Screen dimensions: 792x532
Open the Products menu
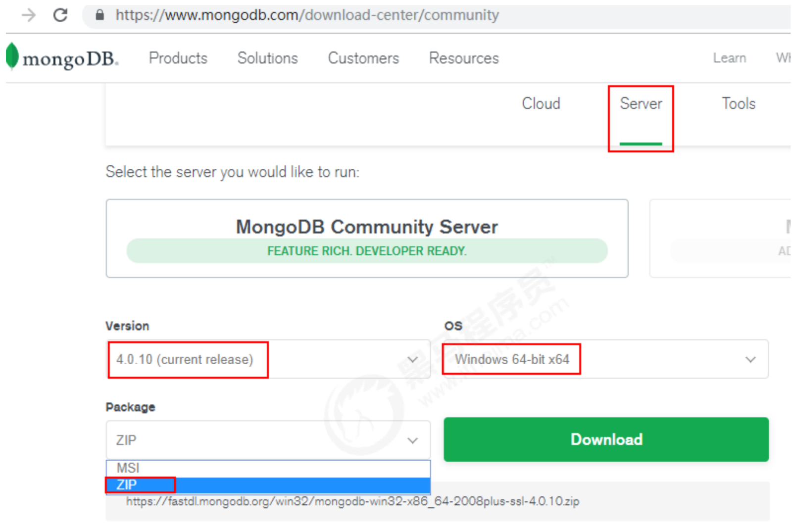pyautogui.click(x=178, y=58)
